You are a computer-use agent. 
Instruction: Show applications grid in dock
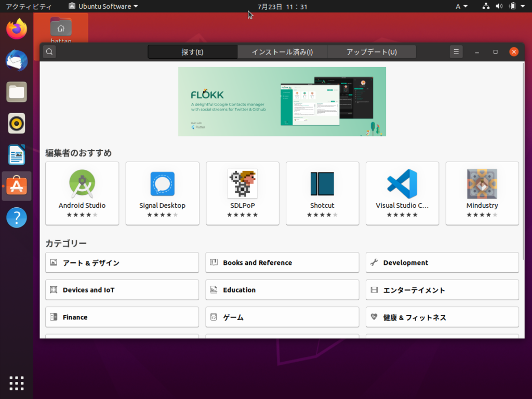[17, 383]
